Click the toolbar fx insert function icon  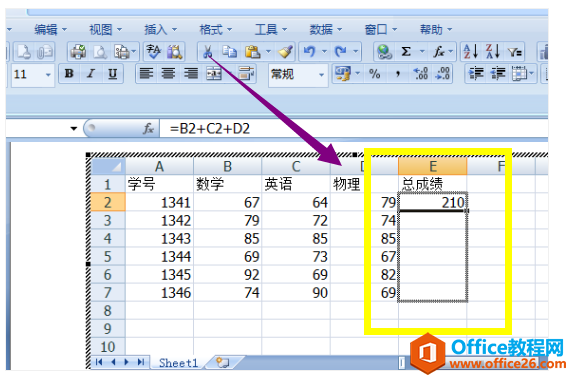pyautogui.click(x=439, y=52)
